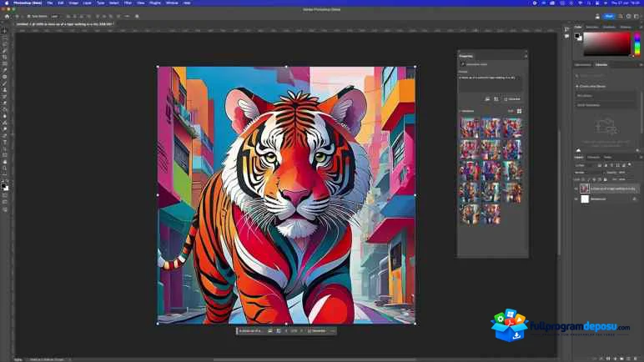
Task: Open the Plugins menu
Action: pos(155,3)
